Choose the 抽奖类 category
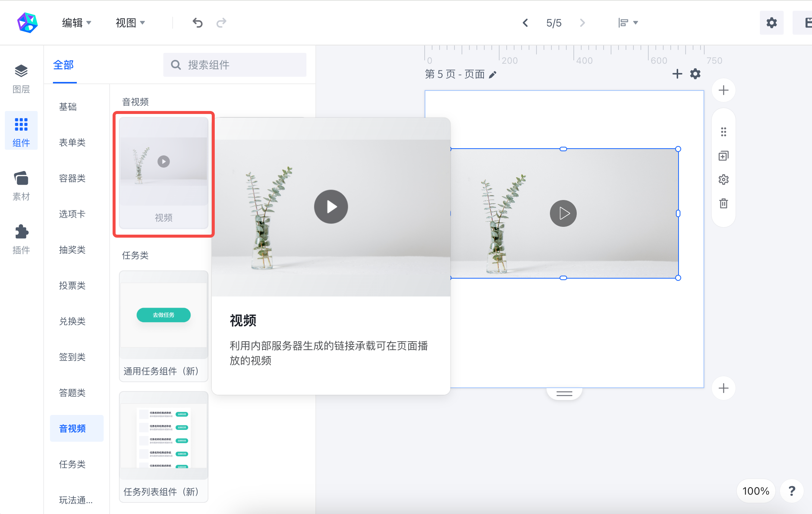 (72, 250)
